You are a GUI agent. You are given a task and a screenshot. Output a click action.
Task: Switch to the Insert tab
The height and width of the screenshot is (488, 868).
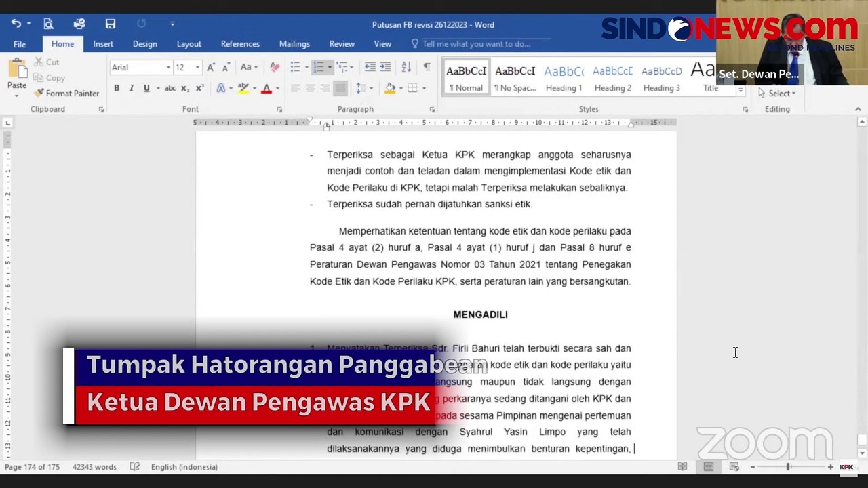(x=103, y=44)
